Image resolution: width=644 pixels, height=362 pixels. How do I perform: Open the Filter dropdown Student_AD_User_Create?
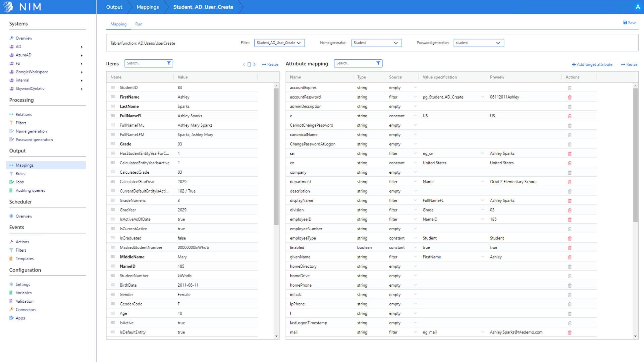[279, 43]
